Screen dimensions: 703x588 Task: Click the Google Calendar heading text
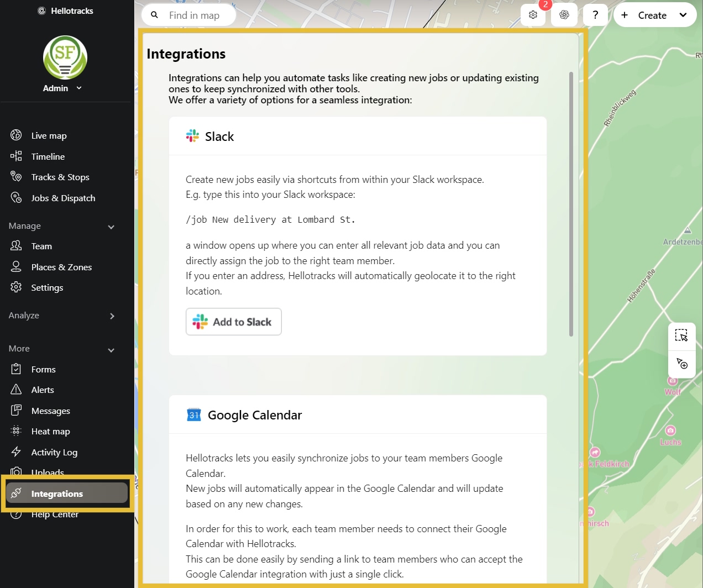(255, 415)
